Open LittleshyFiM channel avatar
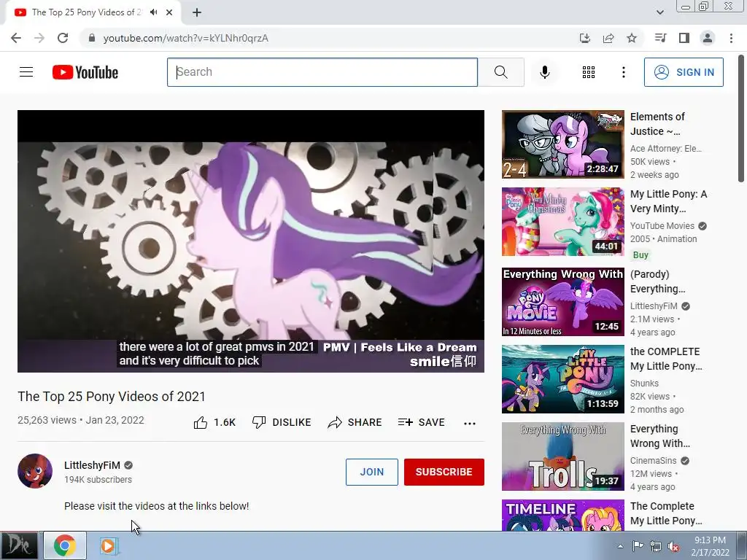 [35, 471]
